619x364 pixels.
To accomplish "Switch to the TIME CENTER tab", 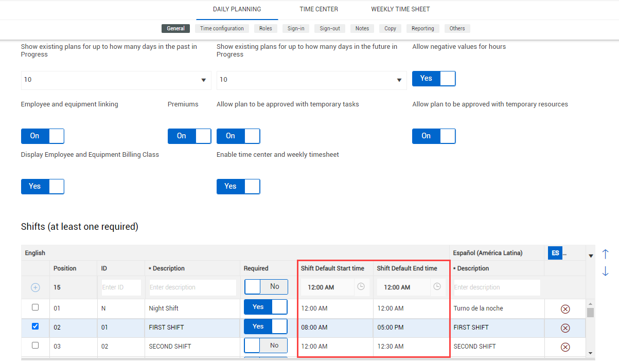I will tap(319, 9).
